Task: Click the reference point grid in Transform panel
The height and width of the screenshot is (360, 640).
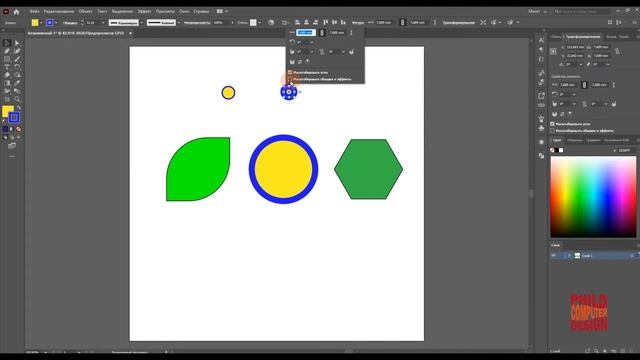Action: pyautogui.click(x=553, y=51)
